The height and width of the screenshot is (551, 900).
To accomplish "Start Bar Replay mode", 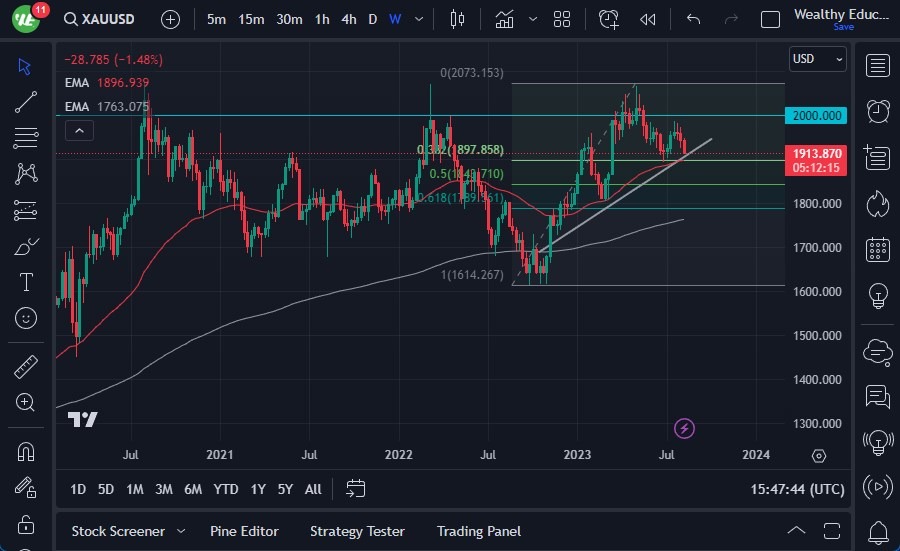I will [648, 19].
